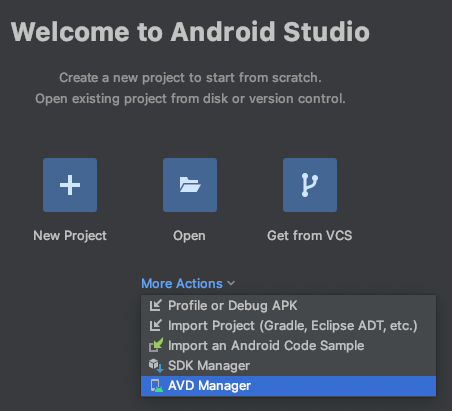Click the Welcome to Android Studio heading
452x411 pixels.
click(x=190, y=32)
